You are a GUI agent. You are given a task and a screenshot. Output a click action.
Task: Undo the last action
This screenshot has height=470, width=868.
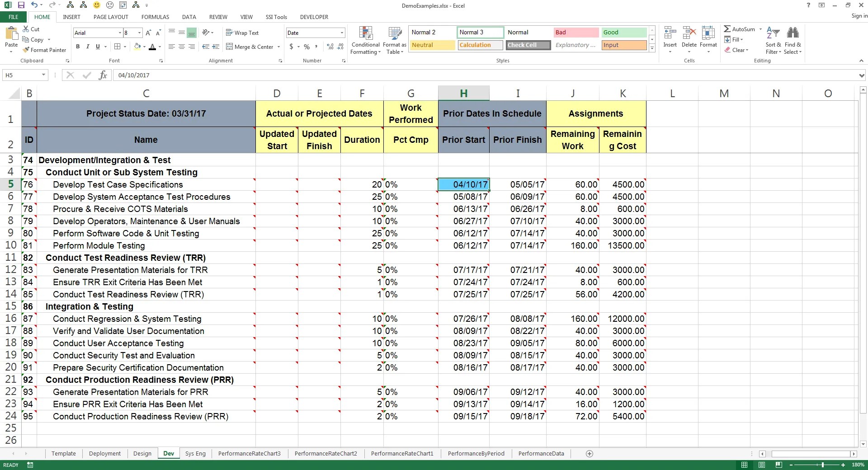pos(34,5)
